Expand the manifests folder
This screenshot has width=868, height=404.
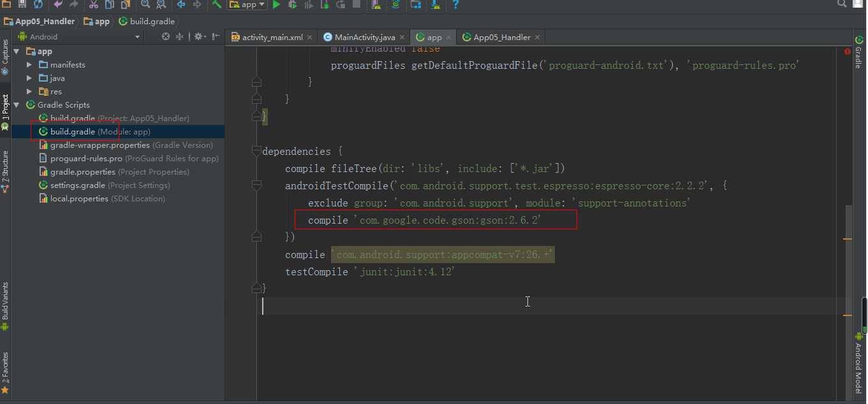[x=29, y=64]
